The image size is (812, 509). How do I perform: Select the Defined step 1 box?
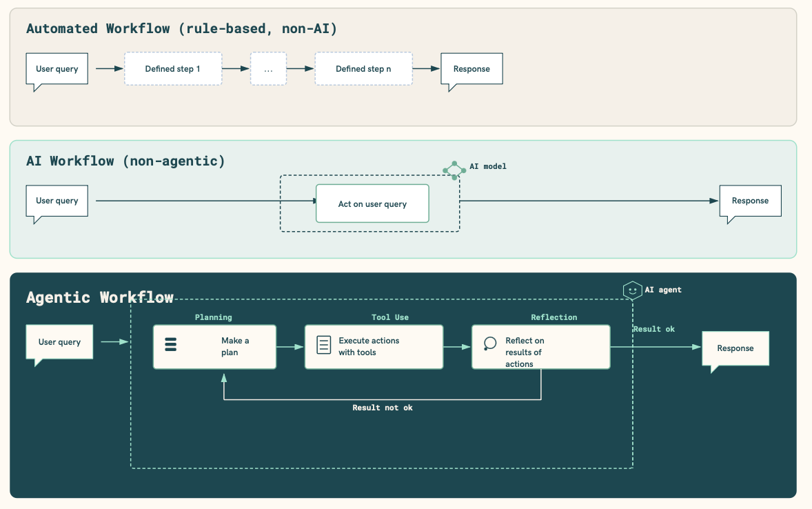coord(173,68)
